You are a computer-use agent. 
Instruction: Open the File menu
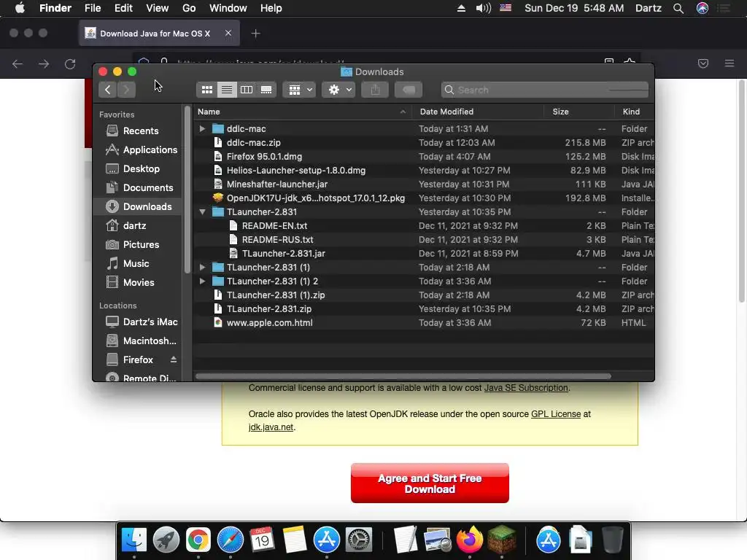click(x=93, y=8)
